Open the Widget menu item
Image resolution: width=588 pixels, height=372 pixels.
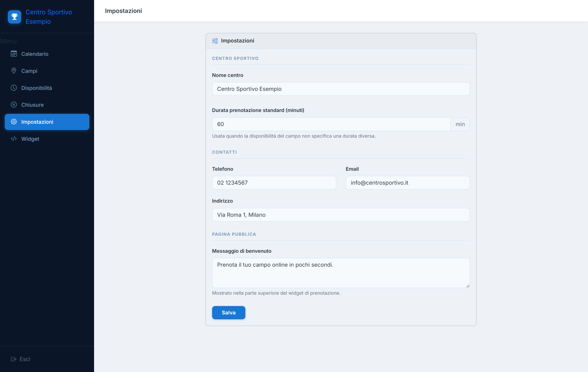coord(47,139)
